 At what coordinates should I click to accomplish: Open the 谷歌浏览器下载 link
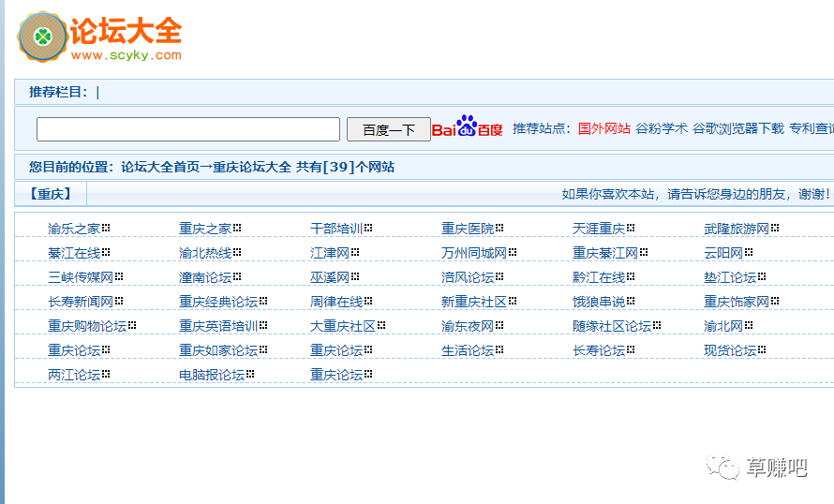737,128
